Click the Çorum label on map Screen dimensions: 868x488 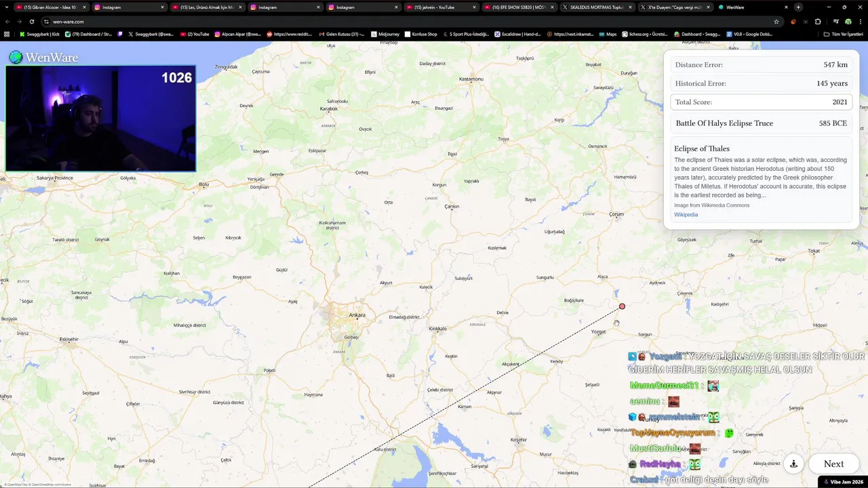coord(616,214)
